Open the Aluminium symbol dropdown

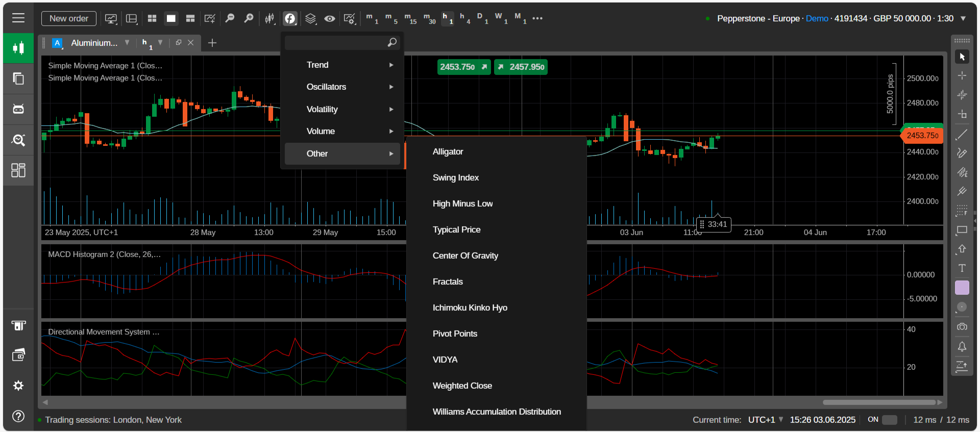pos(127,42)
